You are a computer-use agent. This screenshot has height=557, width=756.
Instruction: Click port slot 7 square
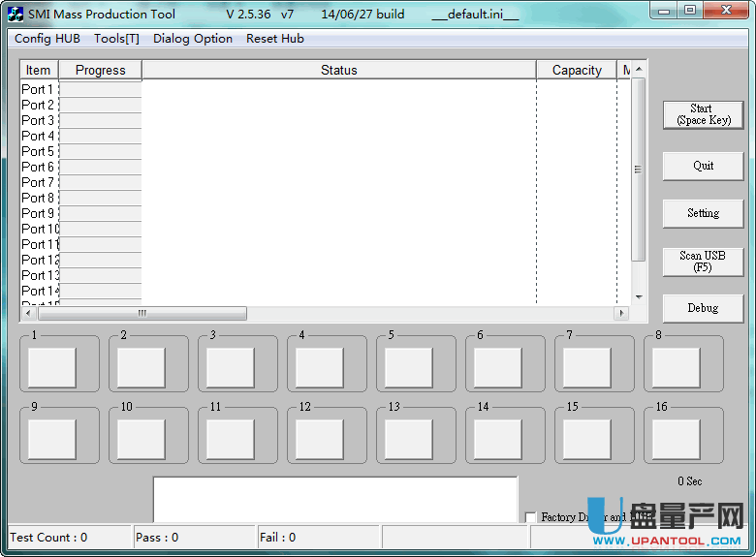586,367
